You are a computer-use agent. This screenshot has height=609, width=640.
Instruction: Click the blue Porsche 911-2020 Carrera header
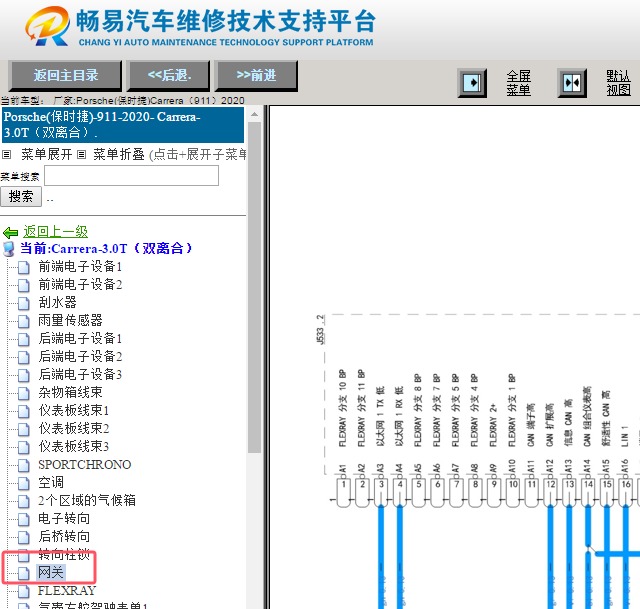click(x=123, y=124)
